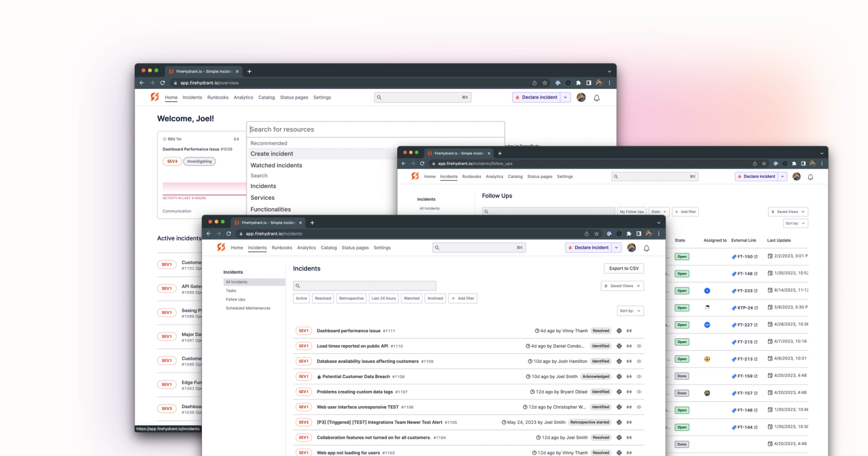Toggle watch eye on Problems creating custom data tags
Image resolution: width=868 pixels, height=456 pixels.
(639, 391)
